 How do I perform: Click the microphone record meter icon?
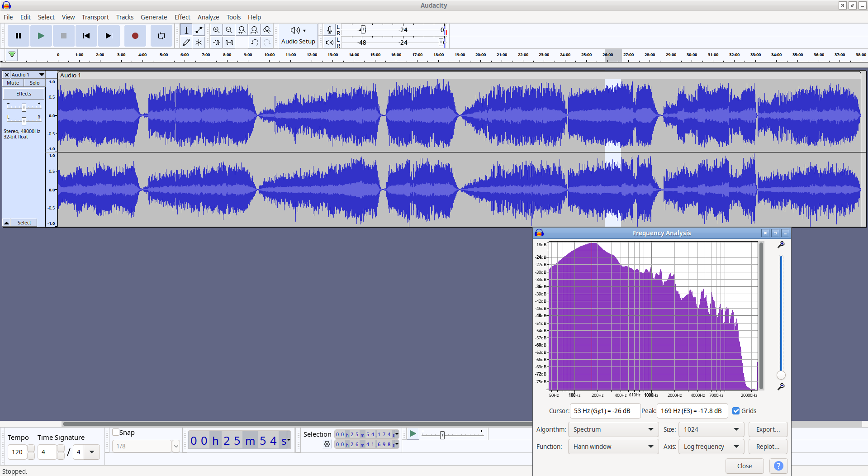[x=330, y=30]
